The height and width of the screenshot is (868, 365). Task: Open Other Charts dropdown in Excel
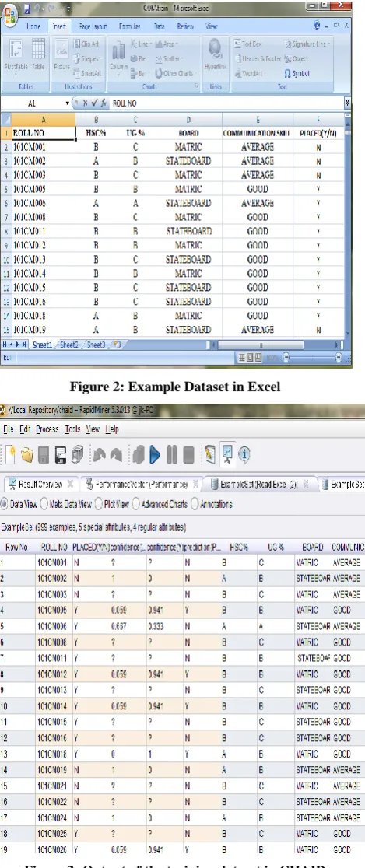[175, 73]
